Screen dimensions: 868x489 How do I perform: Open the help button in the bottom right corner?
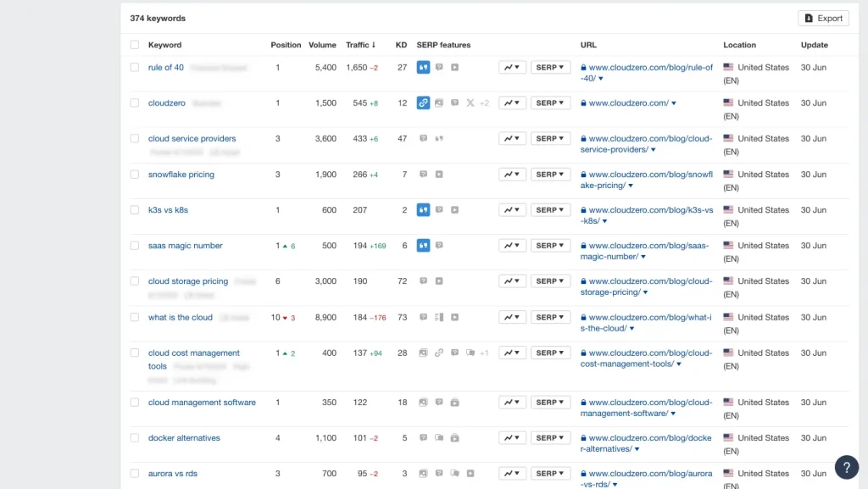point(846,467)
